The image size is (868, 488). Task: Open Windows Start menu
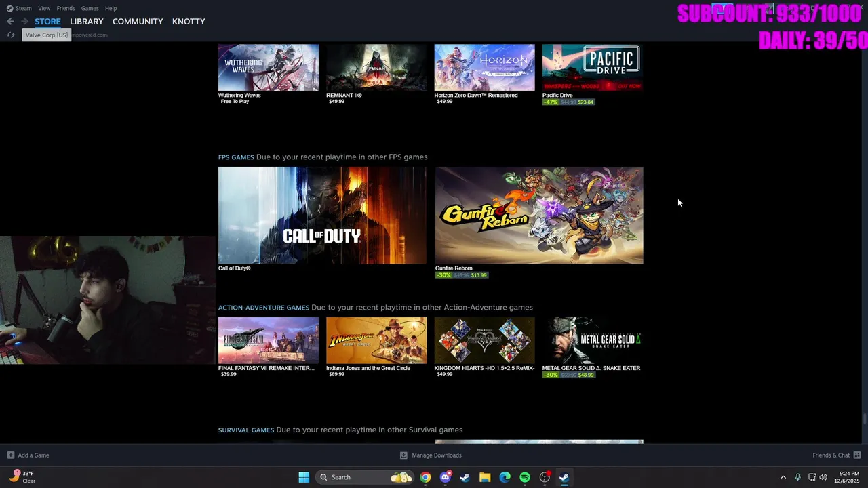click(x=304, y=477)
